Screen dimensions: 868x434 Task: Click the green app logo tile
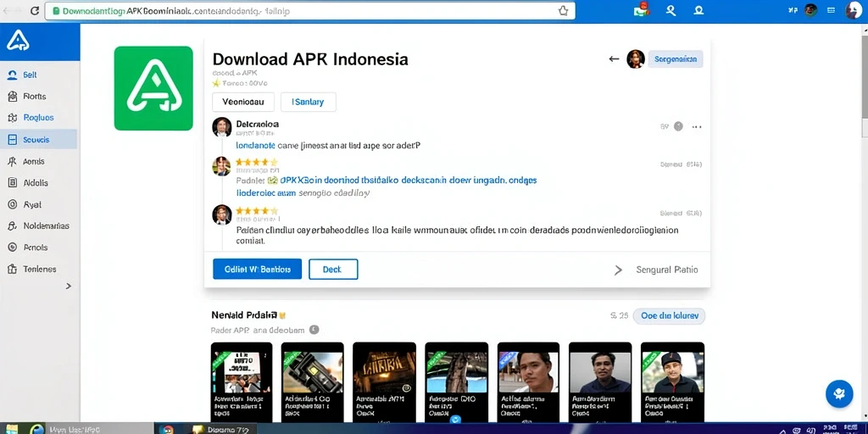click(x=153, y=88)
